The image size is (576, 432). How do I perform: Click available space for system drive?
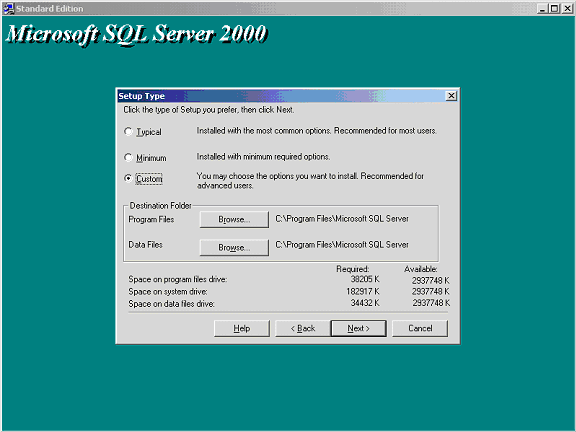[x=431, y=291]
